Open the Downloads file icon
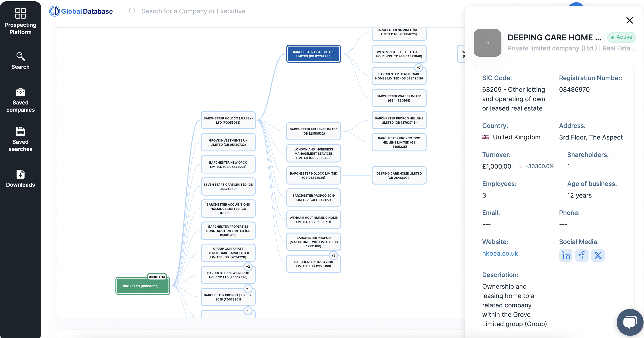The height and width of the screenshot is (338, 644). pos(21,174)
